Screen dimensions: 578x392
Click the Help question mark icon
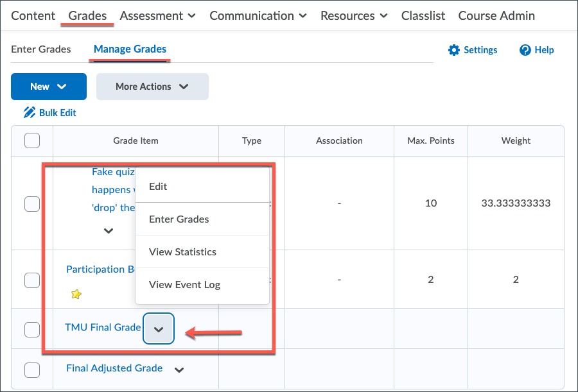point(525,50)
